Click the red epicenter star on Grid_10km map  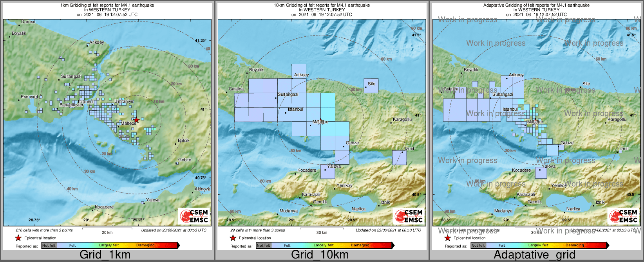click(321, 120)
